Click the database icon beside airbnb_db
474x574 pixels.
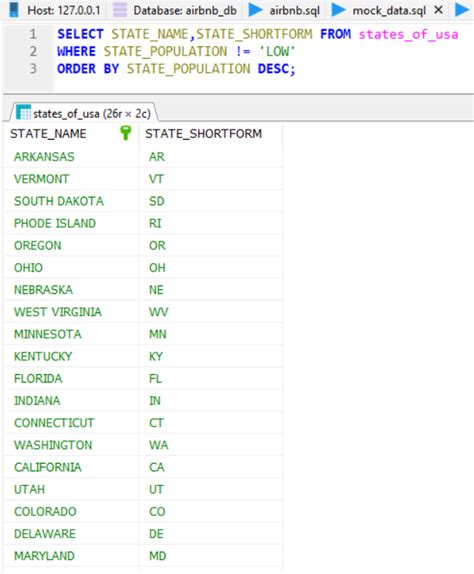point(120,10)
